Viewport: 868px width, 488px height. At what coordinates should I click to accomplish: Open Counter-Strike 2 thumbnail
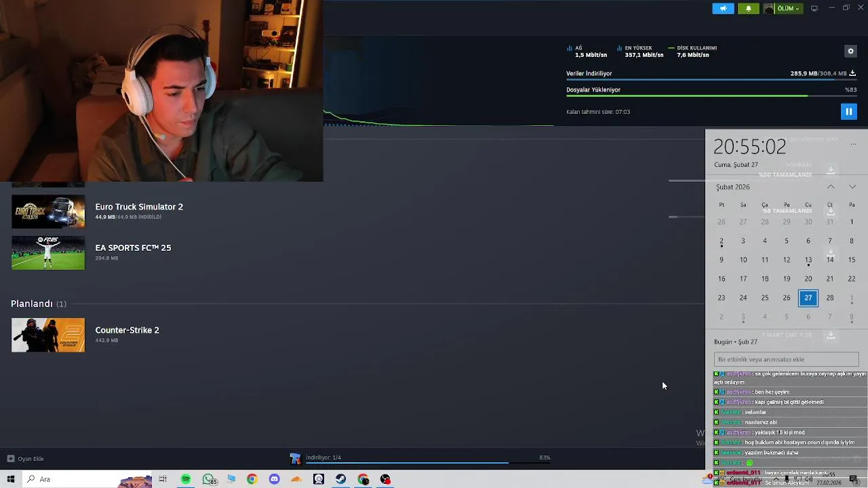pyautogui.click(x=48, y=335)
